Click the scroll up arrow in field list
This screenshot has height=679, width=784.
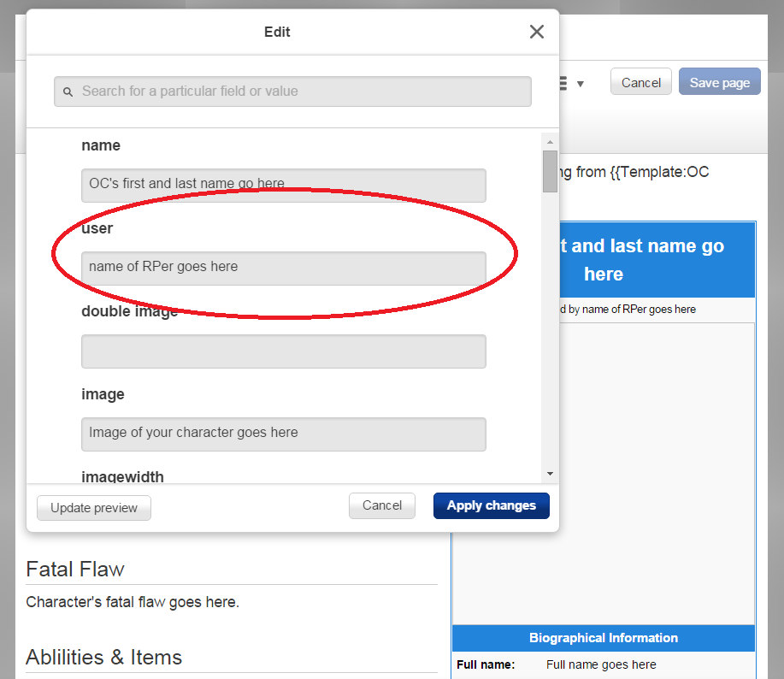coord(550,142)
